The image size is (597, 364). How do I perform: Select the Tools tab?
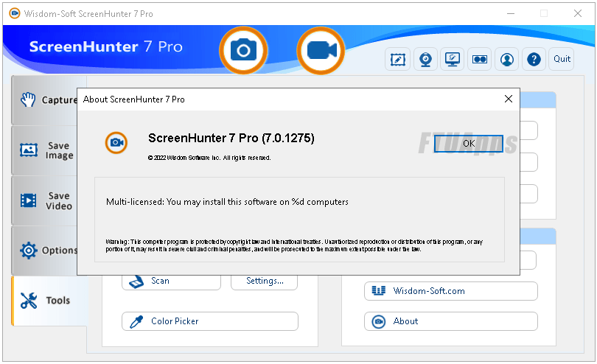pos(49,301)
